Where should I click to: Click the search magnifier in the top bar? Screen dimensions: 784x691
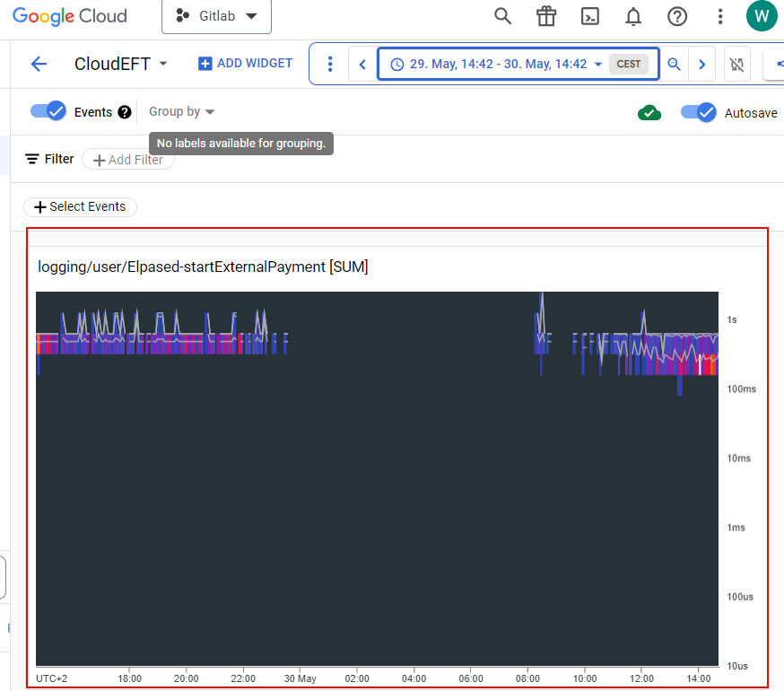pos(503,16)
